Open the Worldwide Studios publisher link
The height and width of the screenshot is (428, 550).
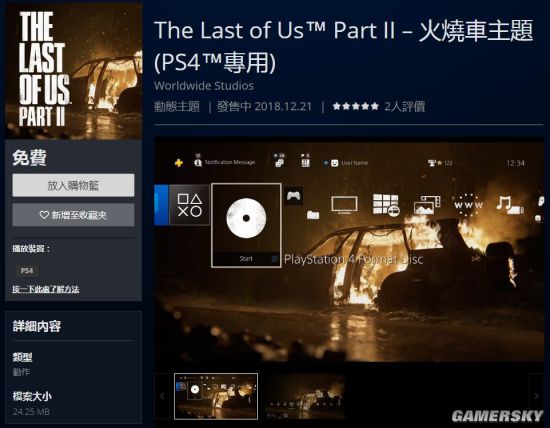coord(204,86)
